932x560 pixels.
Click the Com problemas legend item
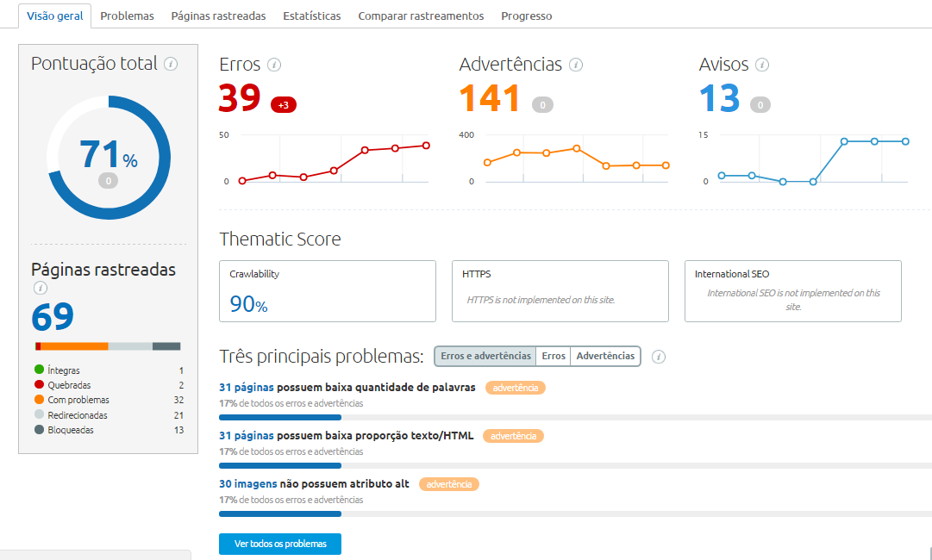pos(78,400)
